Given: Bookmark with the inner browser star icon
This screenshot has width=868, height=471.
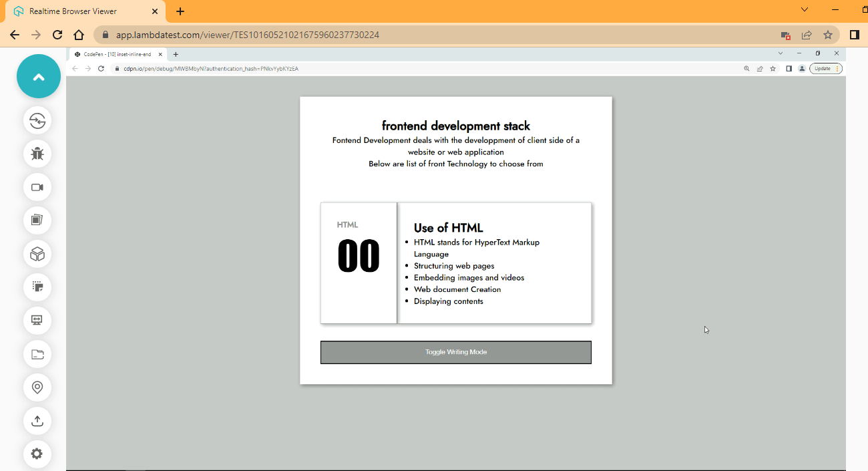Looking at the screenshot, I should [x=773, y=68].
